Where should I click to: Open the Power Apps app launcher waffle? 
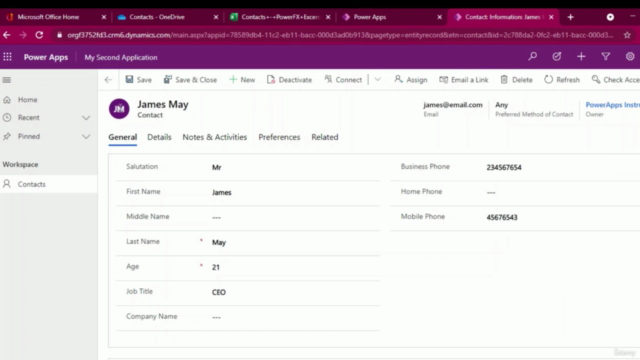tap(7, 57)
